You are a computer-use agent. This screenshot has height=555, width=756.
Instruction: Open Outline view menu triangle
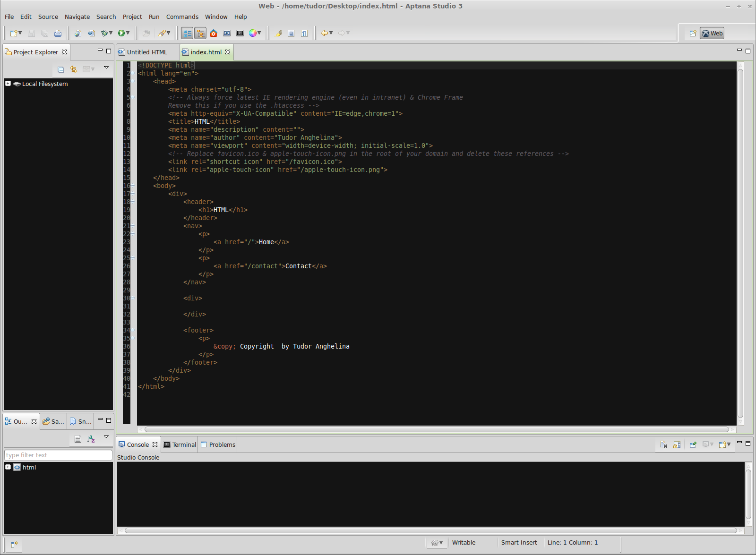click(x=106, y=437)
